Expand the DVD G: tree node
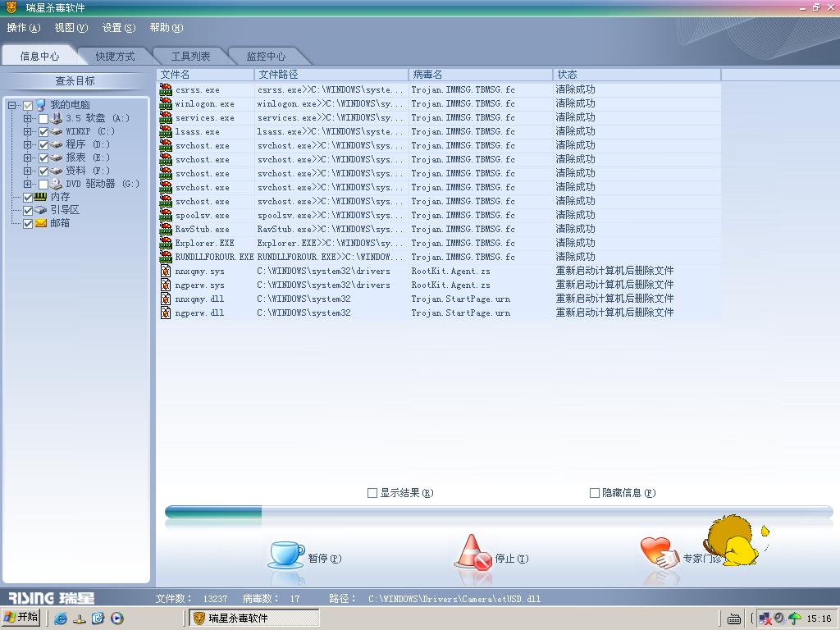Image resolution: width=840 pixels, height=630 pixels. click(27, 185)
